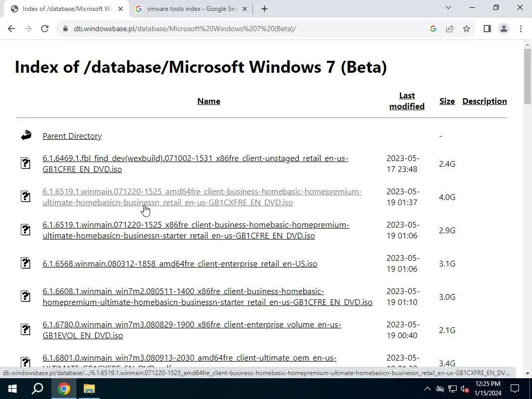Download 6.1.6801.0 win7m3 amd64fre ultimate file
Image resolution: width=532 pixels, height=399 pixels.
[x=189, y=358]
